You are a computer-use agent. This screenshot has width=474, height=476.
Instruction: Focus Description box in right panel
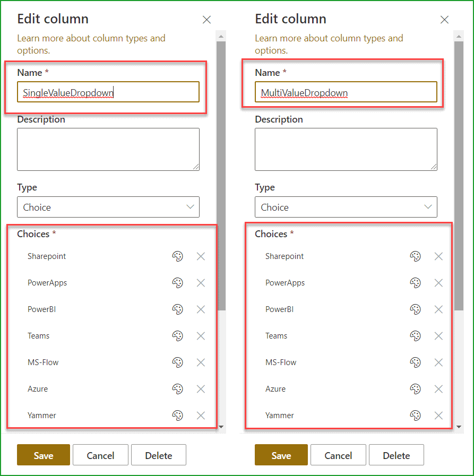pos(346,149)
